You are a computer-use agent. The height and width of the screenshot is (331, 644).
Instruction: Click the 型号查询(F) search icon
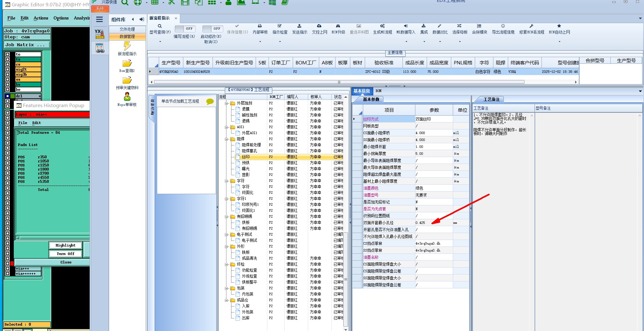click(x=160, y=26)
